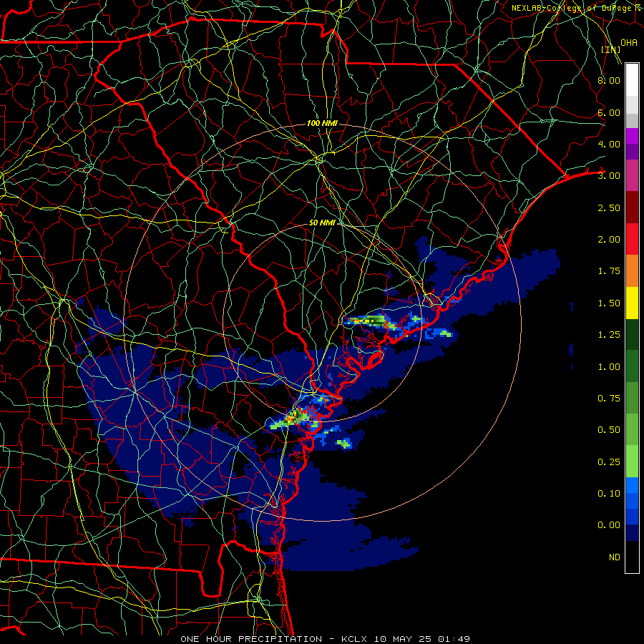Click the black ND swatch at the bottom of the legend
The height and width of the screenshot is (644, 644).
pyautogui.click(x=632, y=557)
